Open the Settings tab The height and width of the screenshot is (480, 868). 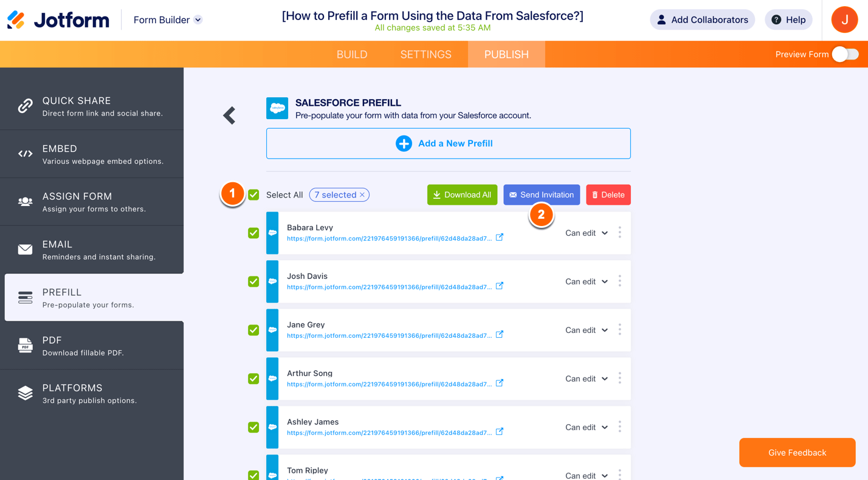click(x=425, y=55)
